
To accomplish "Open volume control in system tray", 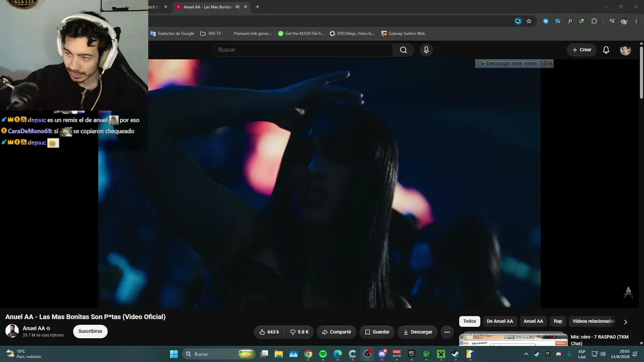I will (603, 354).
